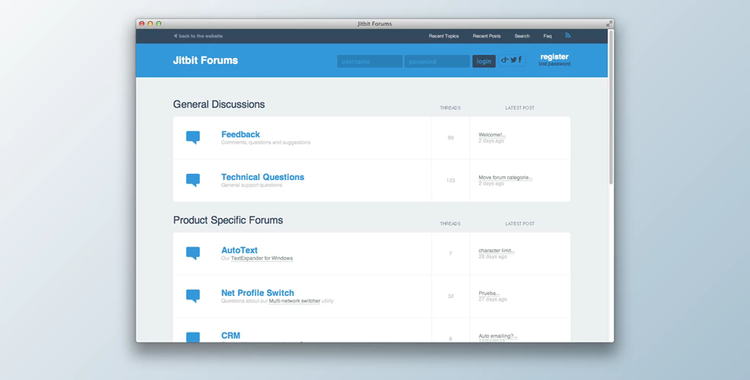The height and width of the screenshot is (380, 750).
Task: Click "General support questions" description
Action: point(252,185)
